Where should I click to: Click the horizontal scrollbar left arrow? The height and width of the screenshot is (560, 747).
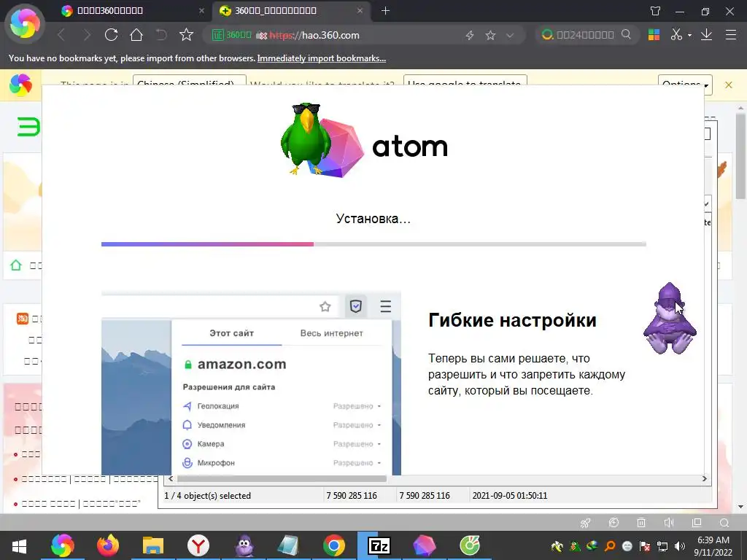171,478
